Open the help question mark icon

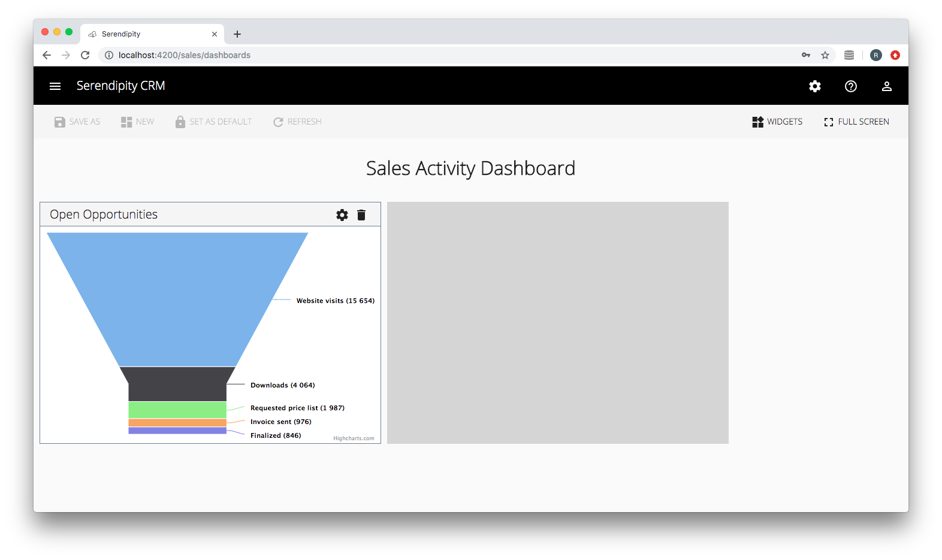point(851,86)
